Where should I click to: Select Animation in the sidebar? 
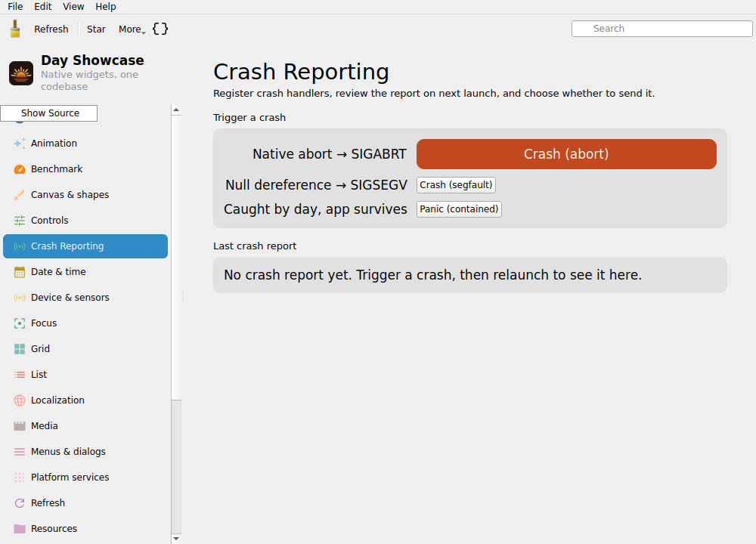tap(85, 143)
